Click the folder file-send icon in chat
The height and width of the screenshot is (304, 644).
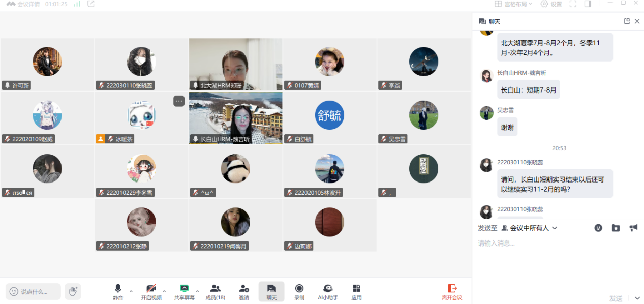(x=616, y=228)
